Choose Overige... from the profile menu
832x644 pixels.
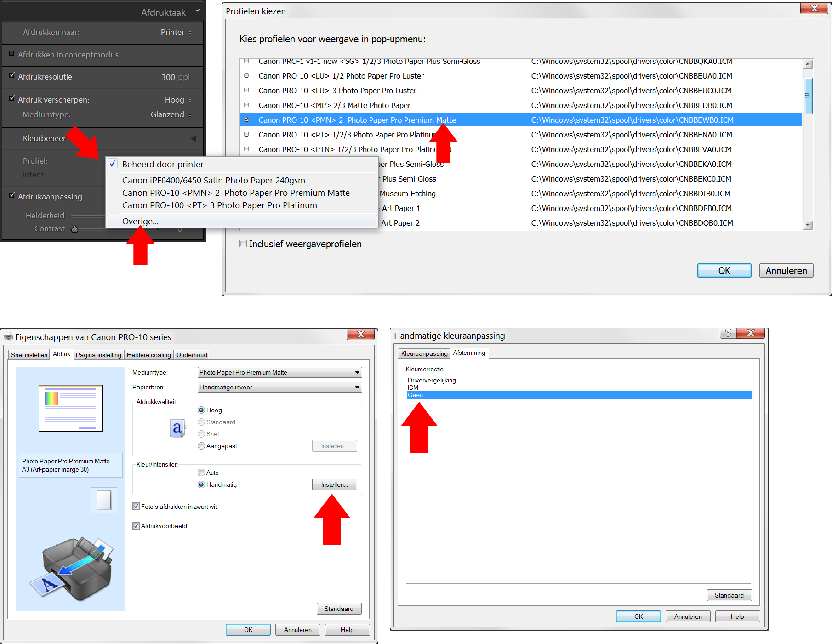click(x=140, y=222)
